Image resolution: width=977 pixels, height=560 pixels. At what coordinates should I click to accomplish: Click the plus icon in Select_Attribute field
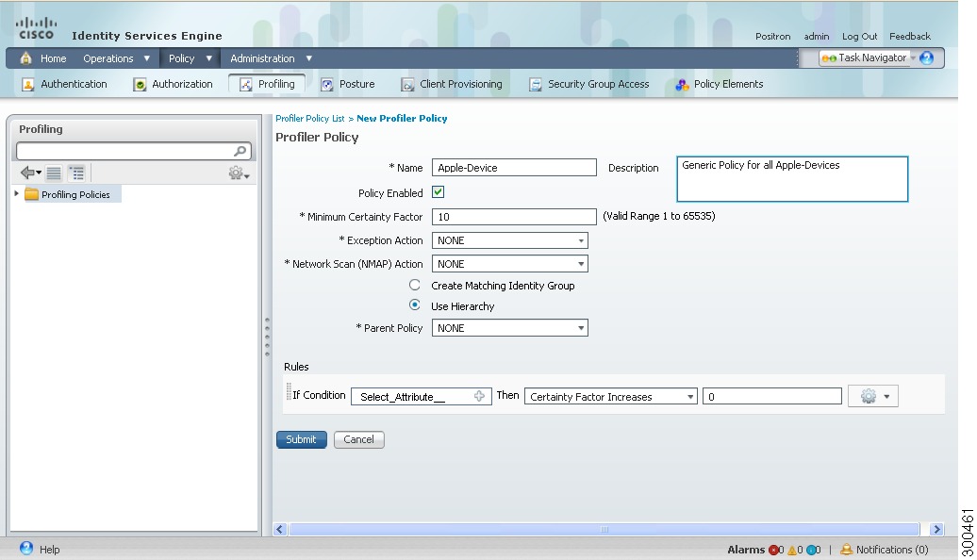click(479, 396)
